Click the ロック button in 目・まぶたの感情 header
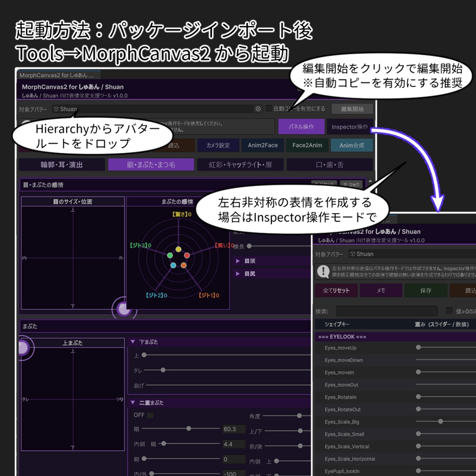The height and width of the screenshot is (476, 476). (351, 184)
